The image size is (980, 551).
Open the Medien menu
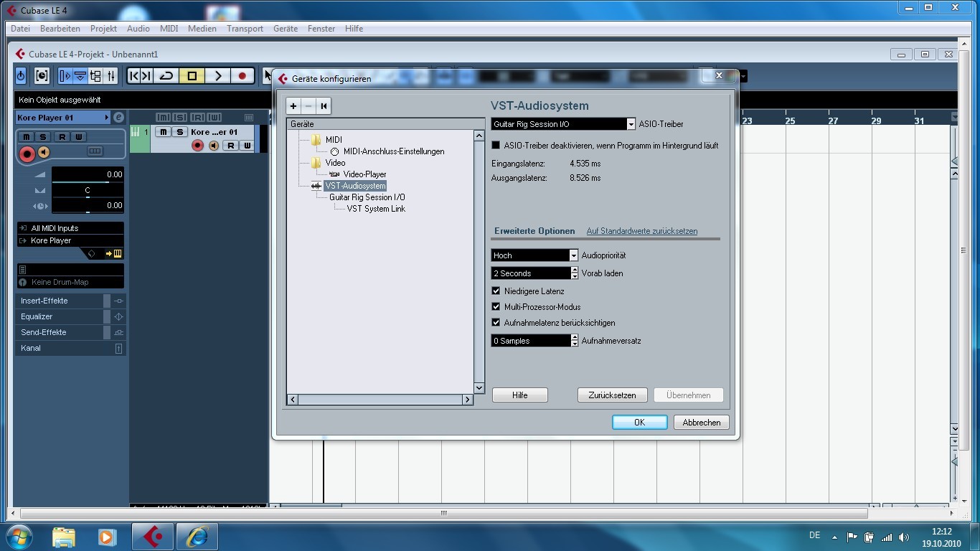pos(202,29)
